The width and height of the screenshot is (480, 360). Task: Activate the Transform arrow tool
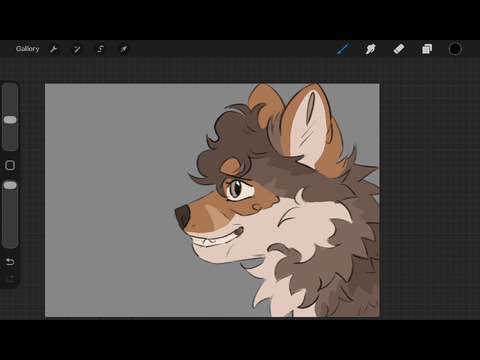pyautogui.click(x=124, y=49)
